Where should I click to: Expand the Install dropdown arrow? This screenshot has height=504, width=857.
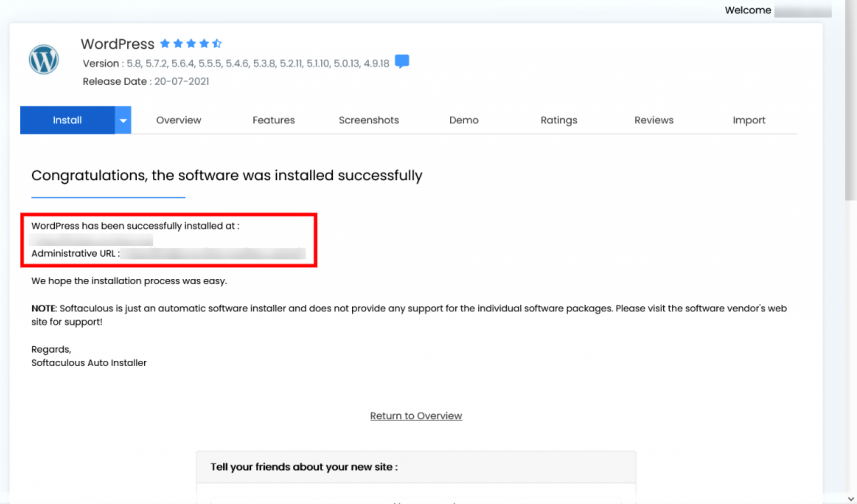123,120
